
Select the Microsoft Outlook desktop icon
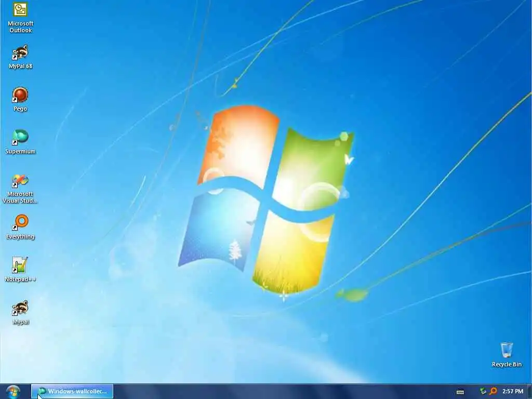point(20,18)
